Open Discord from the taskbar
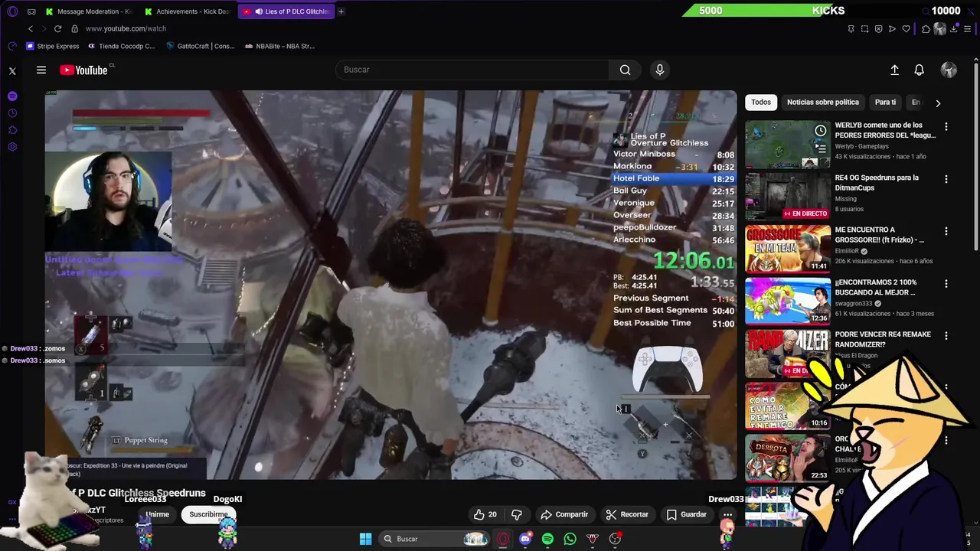Viewport: 980px width, 551px height. [x=525, y=539]
